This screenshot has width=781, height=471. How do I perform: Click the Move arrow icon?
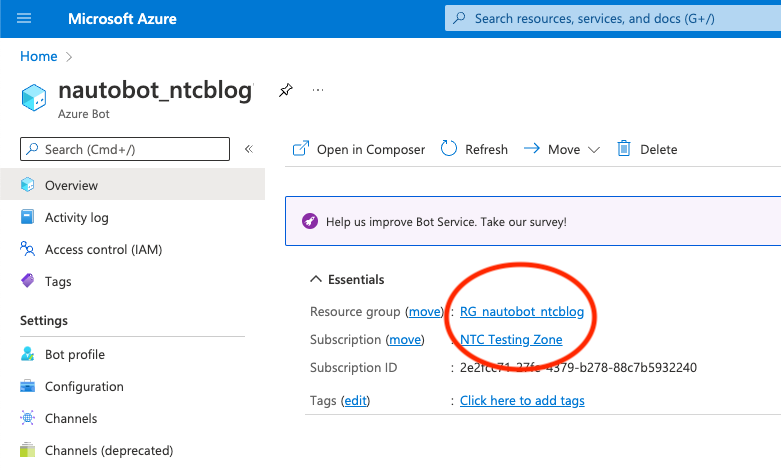pyautogui.click(x=532, y=148)
